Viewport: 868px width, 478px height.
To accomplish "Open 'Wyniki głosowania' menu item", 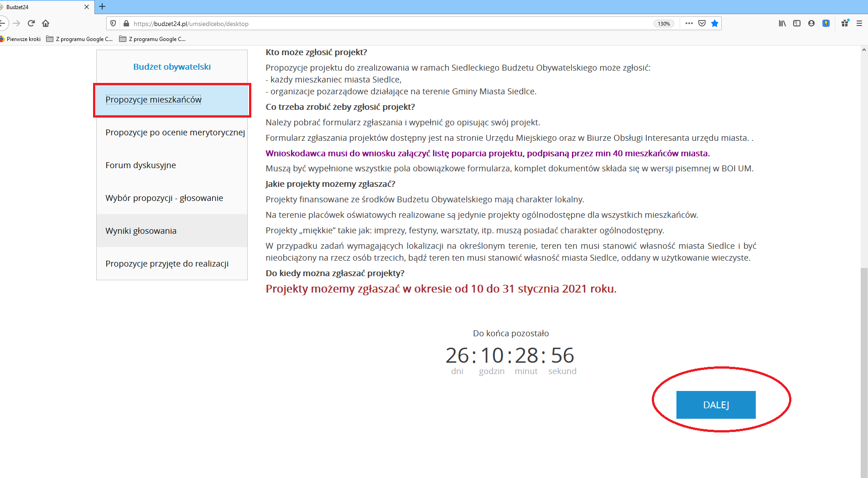I will click(141, 231).
